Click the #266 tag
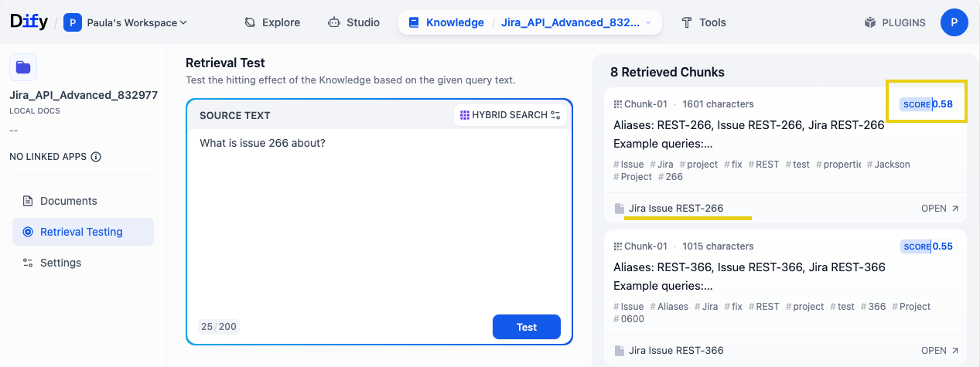Viewport: 980px width, 367px height. click(671, 177)
